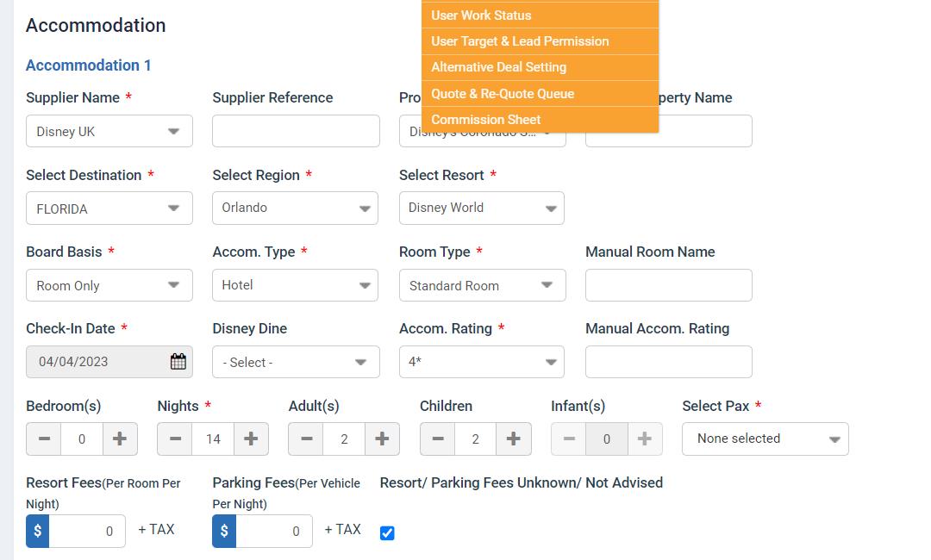Increase Bedrooms with the plus button
Screen dimensions: 931x560
tap(120, 439)
